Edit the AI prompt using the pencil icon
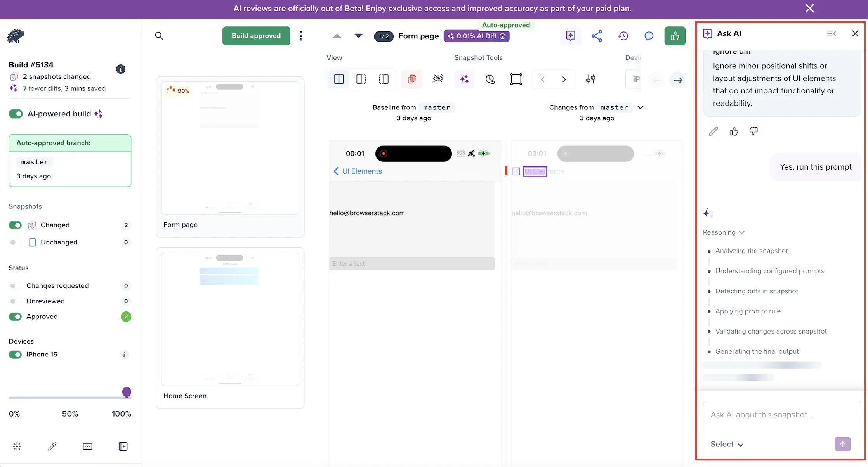Image resolution: width=868 pixels, height=467 pixels. pyautogui.click(x=713, y=131)
